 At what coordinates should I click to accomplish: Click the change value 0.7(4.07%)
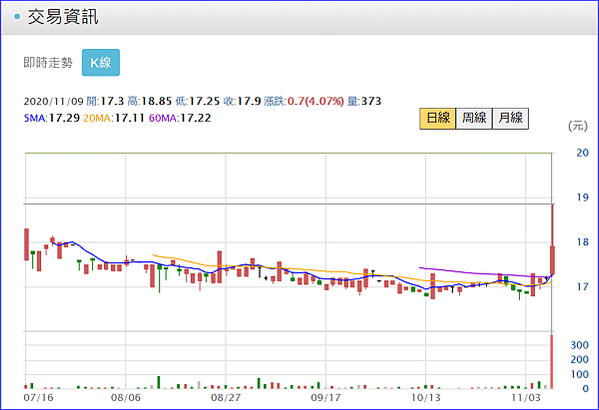(x=316, y=101)
